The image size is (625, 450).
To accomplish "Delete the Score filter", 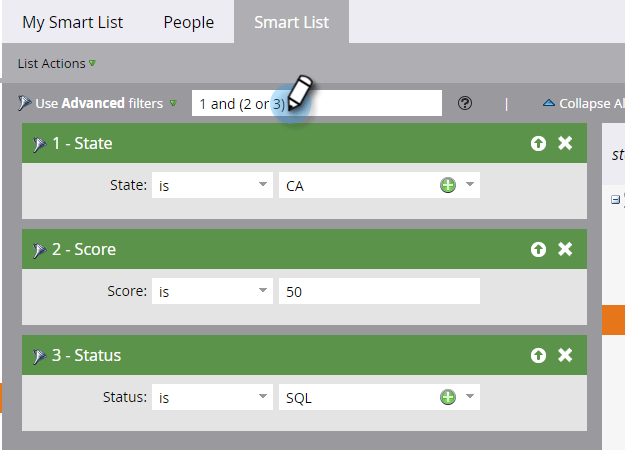I will pos(565,249).
